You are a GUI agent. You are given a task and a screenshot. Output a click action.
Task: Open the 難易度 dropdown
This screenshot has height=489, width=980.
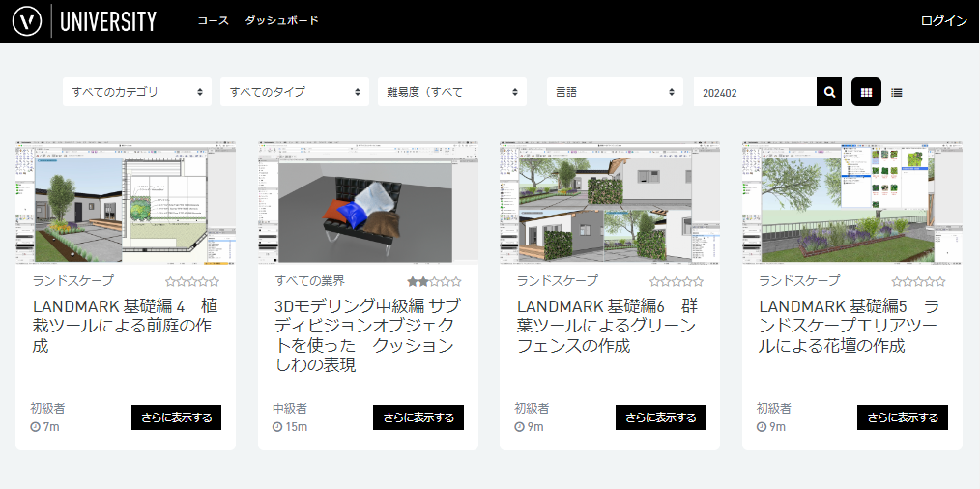[452, 92]
